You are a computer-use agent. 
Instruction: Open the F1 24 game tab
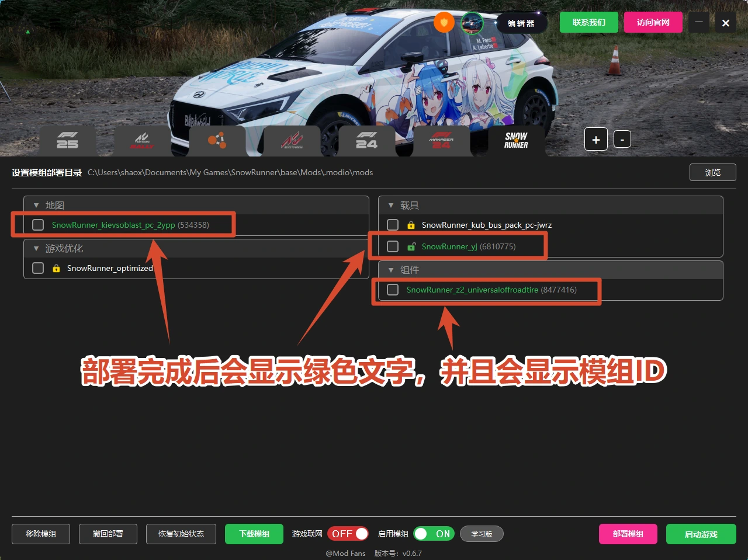point(366,140)
